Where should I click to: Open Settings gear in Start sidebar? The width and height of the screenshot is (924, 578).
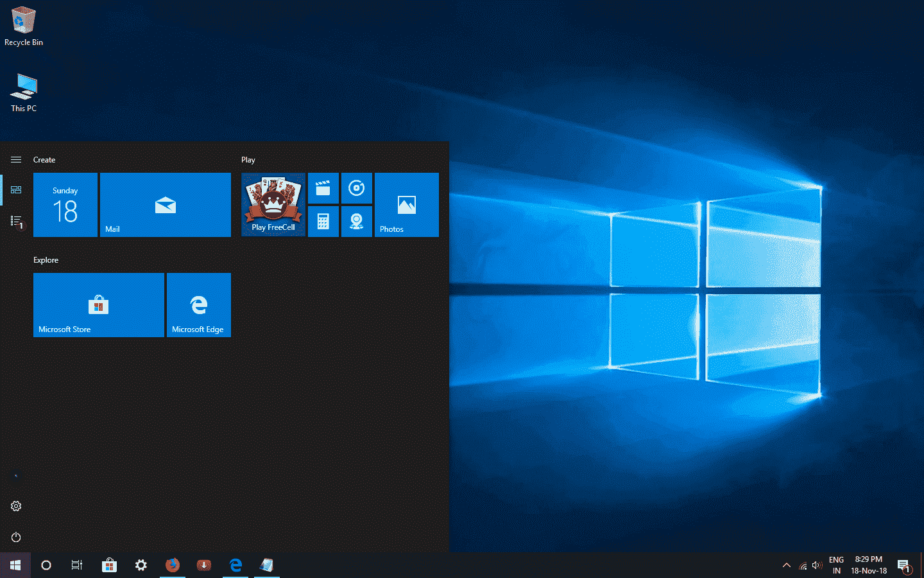click(x=16, y=506)
